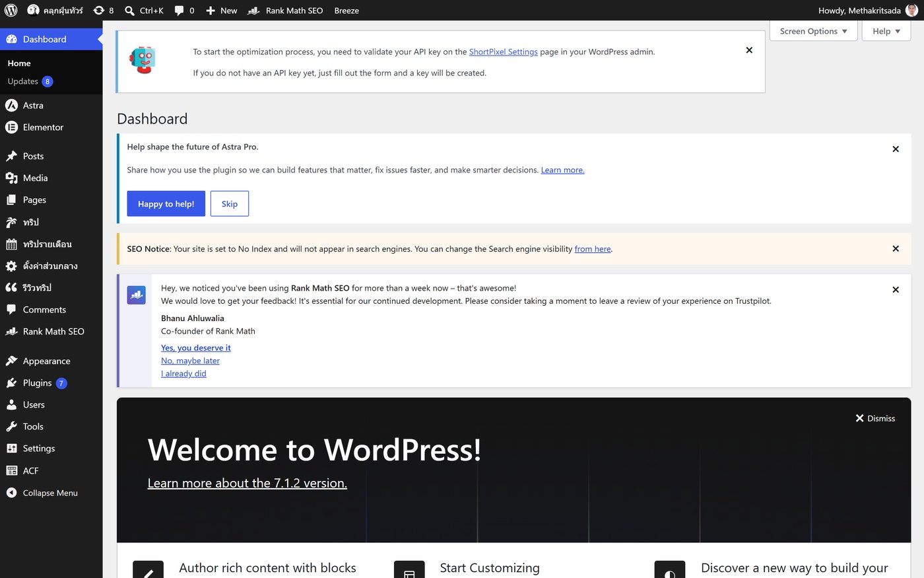
Task: Open the ACF sidebar icon
Action: [11, 470]
